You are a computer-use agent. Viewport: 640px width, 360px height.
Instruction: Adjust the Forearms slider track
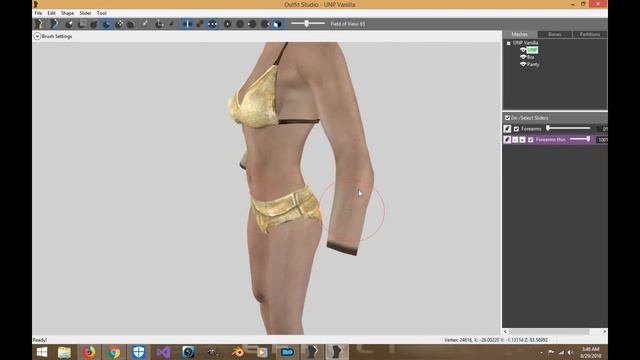tap(569, 129)
